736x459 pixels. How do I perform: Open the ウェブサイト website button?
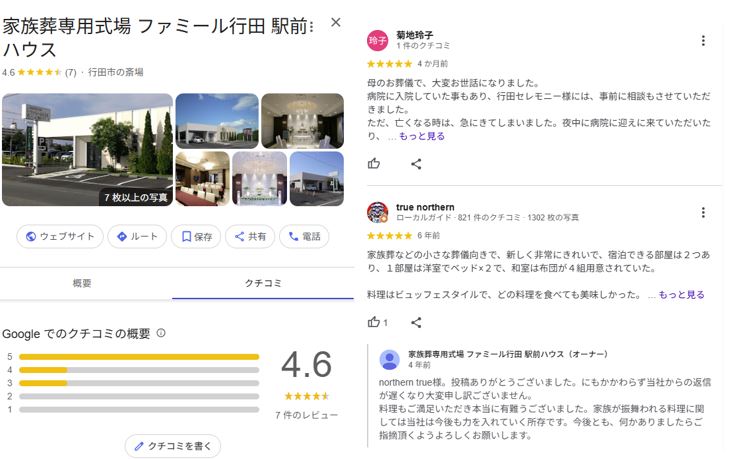tap(60, 237)
